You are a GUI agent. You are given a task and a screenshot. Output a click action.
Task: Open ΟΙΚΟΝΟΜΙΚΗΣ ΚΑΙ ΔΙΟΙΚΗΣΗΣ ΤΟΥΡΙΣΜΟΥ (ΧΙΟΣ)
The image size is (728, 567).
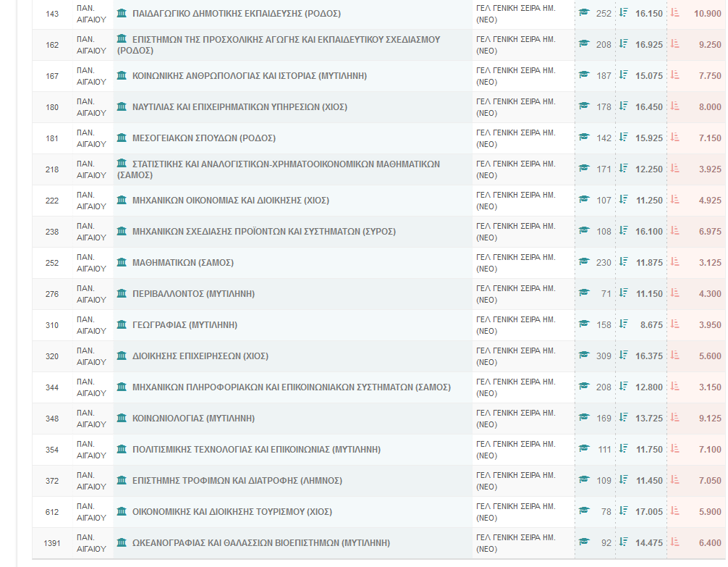point(232,512)
